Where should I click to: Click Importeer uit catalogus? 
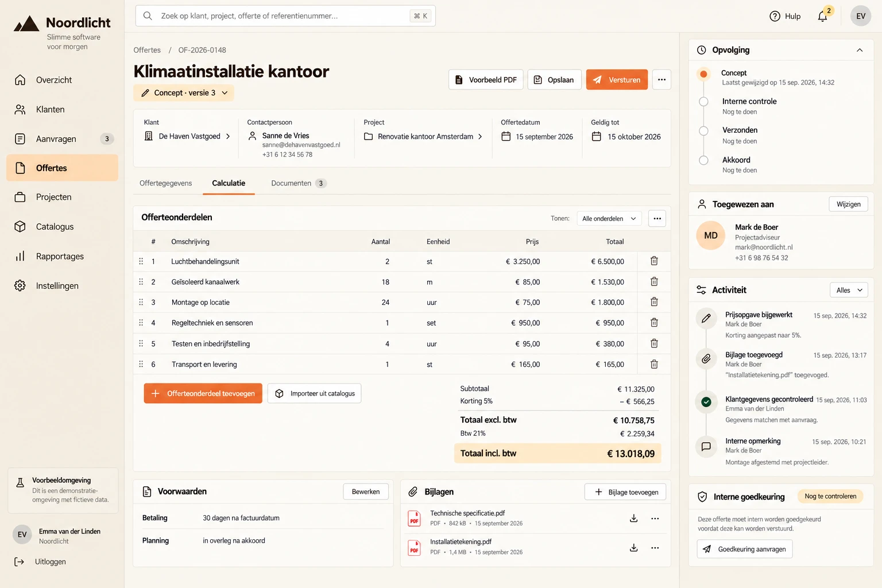pyautogui.click(x=315, y=393)
